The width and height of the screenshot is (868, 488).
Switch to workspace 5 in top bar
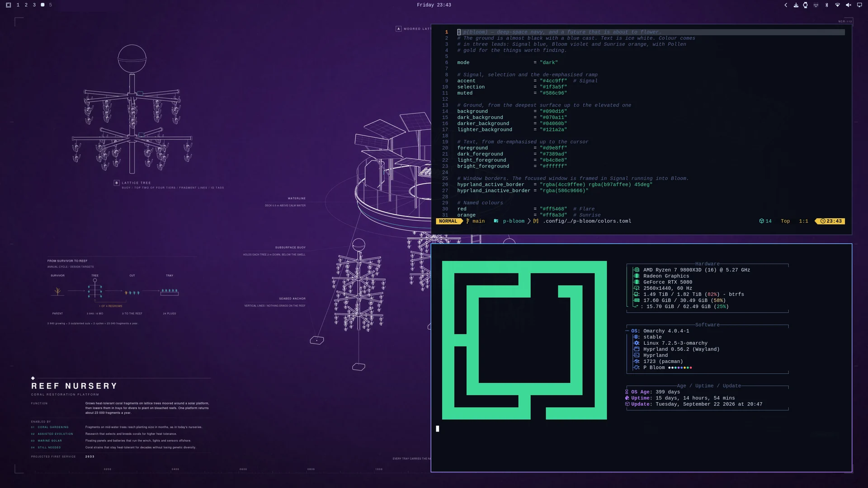pos(51,5)
